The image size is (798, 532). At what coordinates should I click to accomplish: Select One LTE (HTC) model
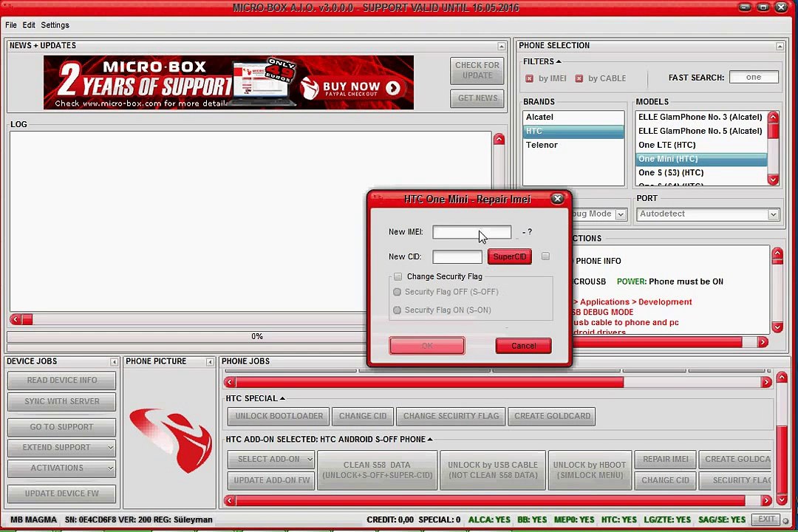[x=700, y=145]
